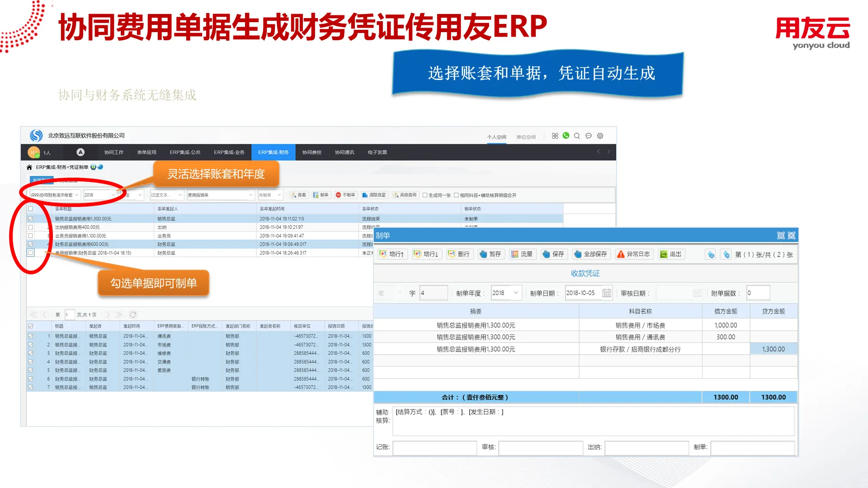Switch to the ERP集成-业务 tab

(229, 152)
